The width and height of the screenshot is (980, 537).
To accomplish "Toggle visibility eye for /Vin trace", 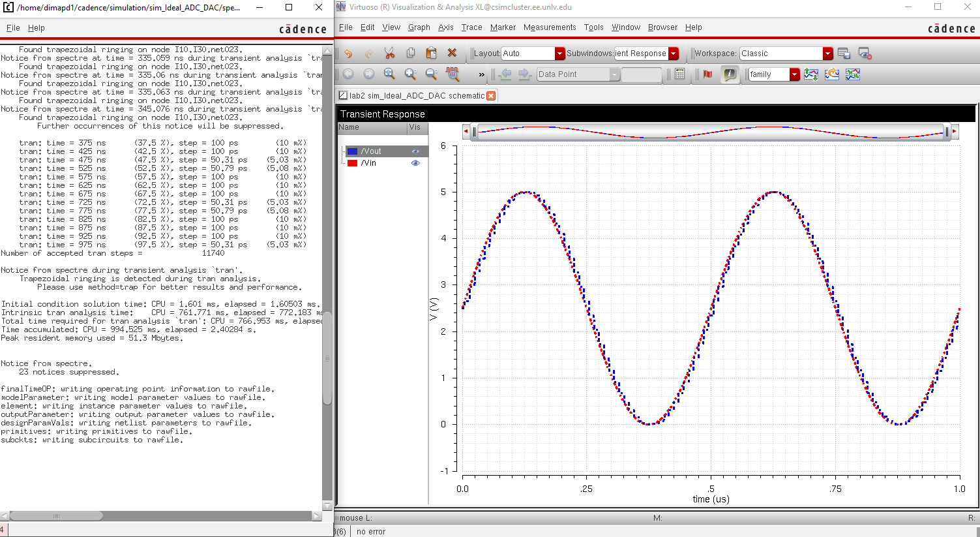I will (x=415, y=163).
